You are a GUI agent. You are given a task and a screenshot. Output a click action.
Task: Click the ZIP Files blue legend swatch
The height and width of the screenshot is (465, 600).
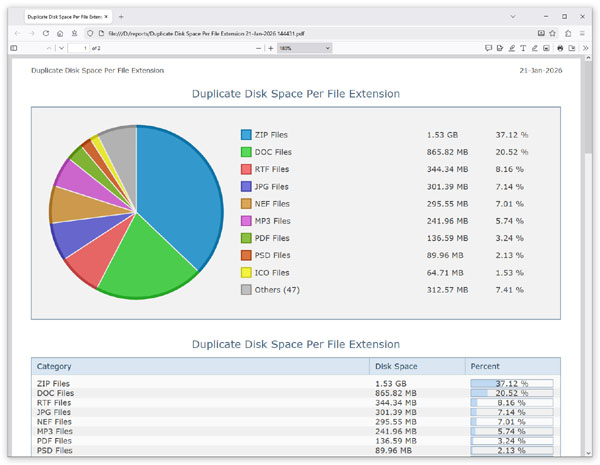tap(246, 135)
